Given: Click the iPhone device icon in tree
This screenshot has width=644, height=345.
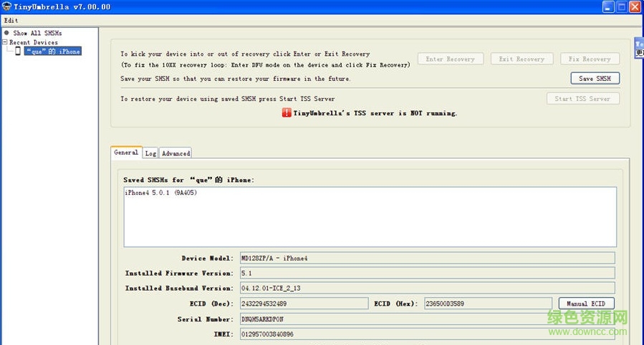Looking at the screenshot, I should coord(18,52).
